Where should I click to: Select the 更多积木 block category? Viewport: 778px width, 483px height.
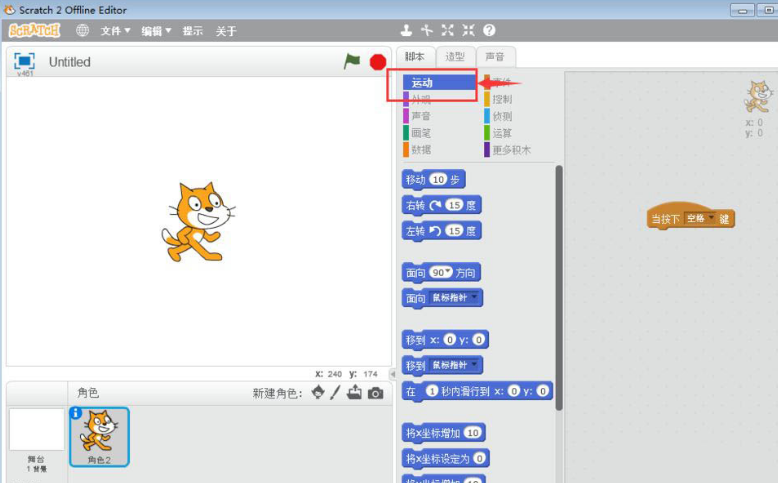tap(508, 149)
